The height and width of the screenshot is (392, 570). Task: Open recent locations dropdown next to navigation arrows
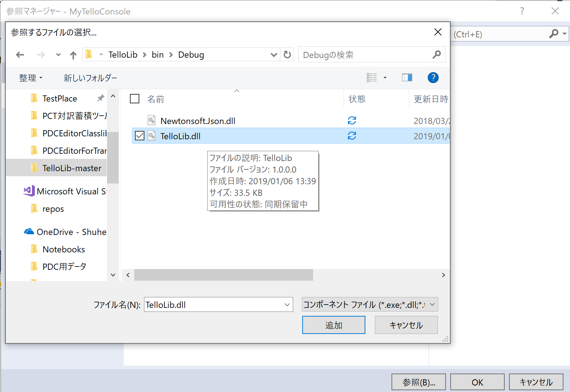pos(58,55)
